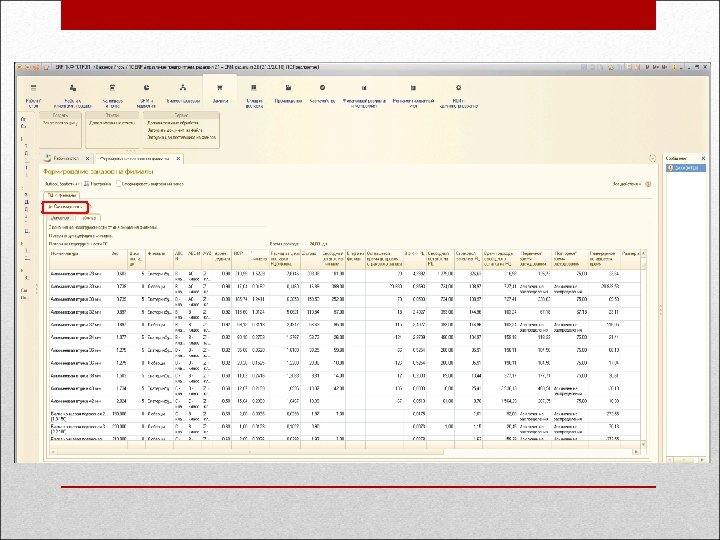The width and height of the screenshot is (720, 540).
Task: Open the Все действия dropdown
Action: pos(627,184)
